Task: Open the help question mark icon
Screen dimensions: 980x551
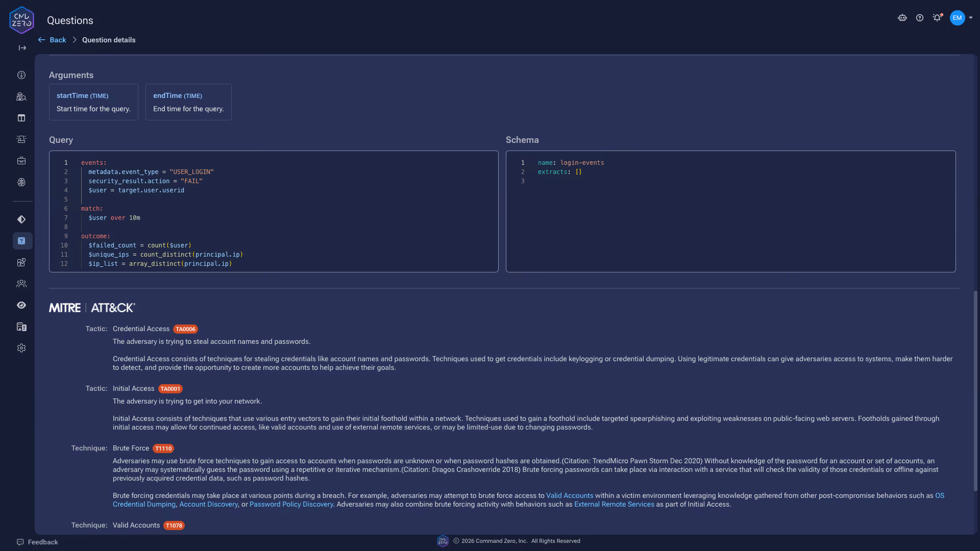Action: point(920,18)
